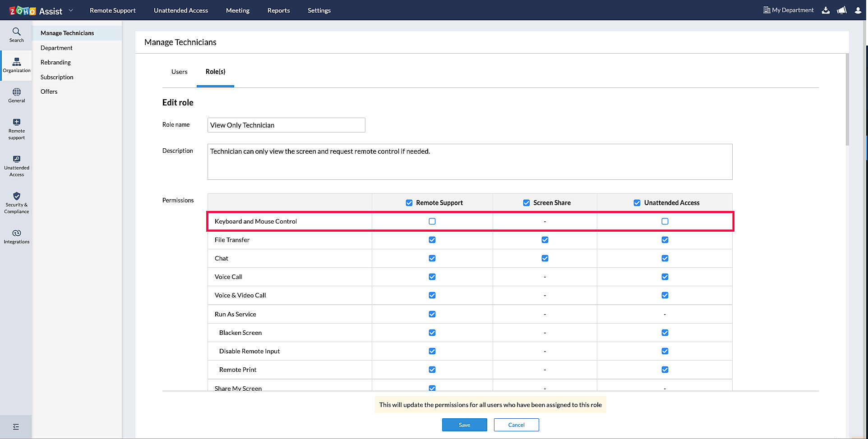Click the Role name input field
Screen dimensions: 868x439
[286, 125]
